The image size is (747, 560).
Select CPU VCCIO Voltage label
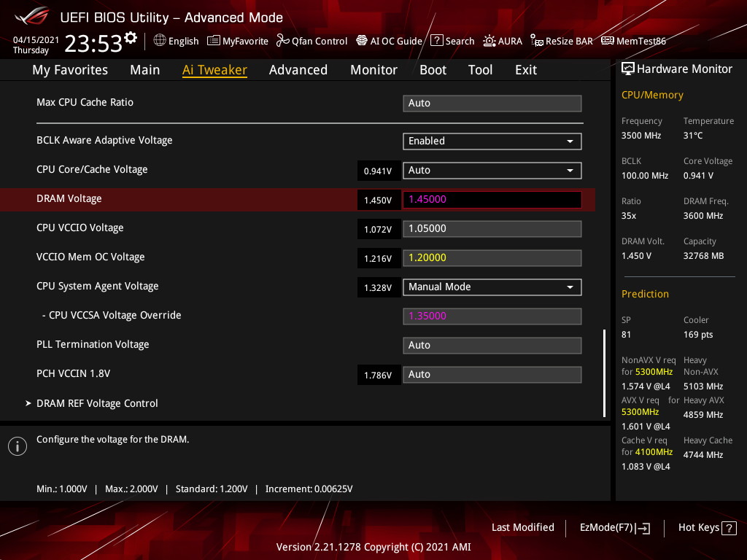(80, 227)
